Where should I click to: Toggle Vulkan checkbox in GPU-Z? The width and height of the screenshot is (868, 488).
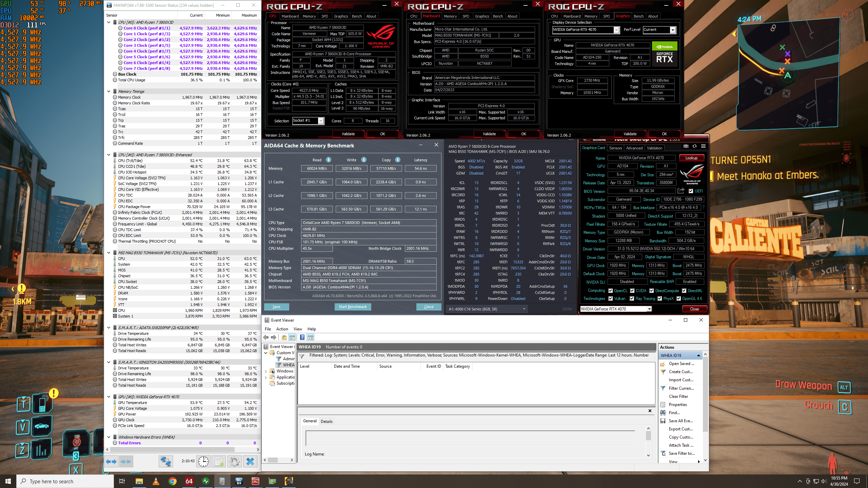[611, 299]
